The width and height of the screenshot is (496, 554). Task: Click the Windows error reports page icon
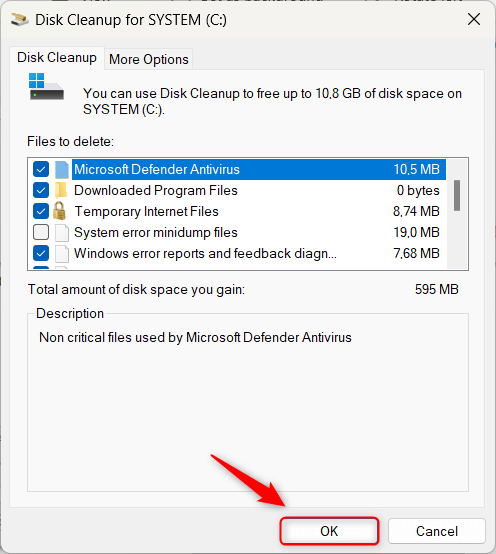coord(62,254)
